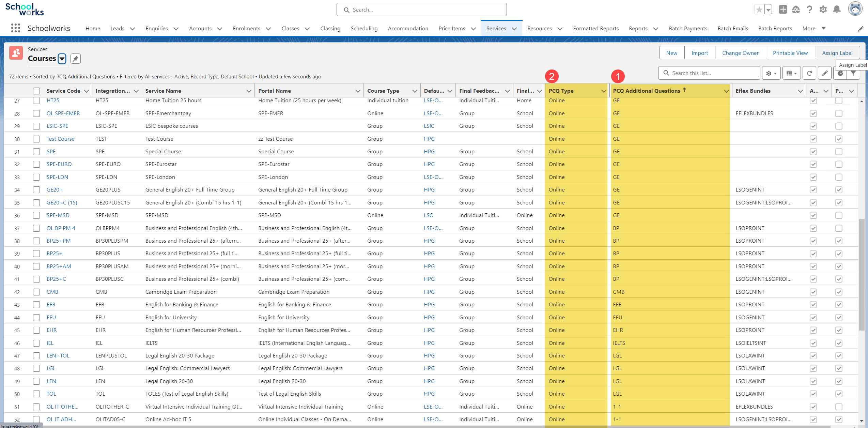Select the Test Course row checkbox
This screenshot has width=868, height=428.
[x=36, y=139]
